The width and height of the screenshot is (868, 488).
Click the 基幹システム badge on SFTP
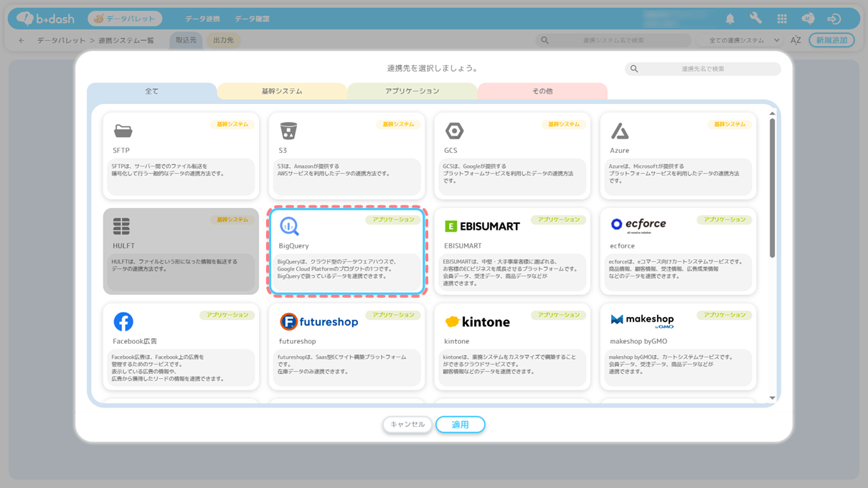(232, 124)
